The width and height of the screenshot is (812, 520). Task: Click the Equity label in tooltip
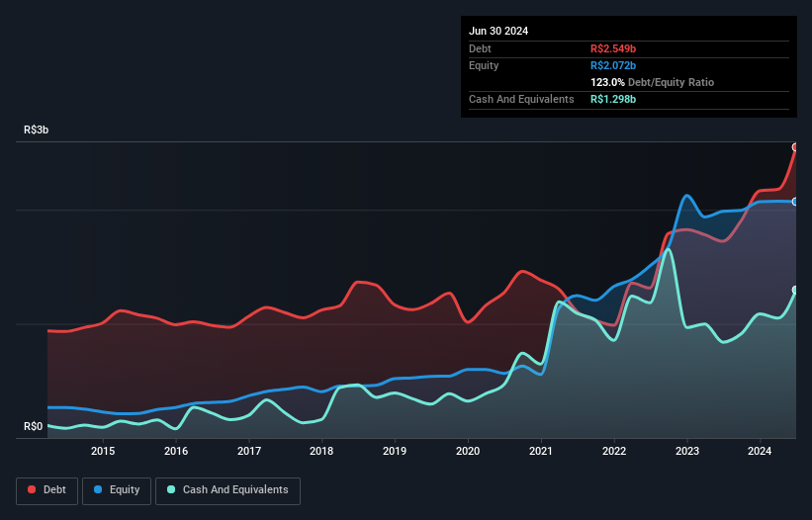(484, 65)
